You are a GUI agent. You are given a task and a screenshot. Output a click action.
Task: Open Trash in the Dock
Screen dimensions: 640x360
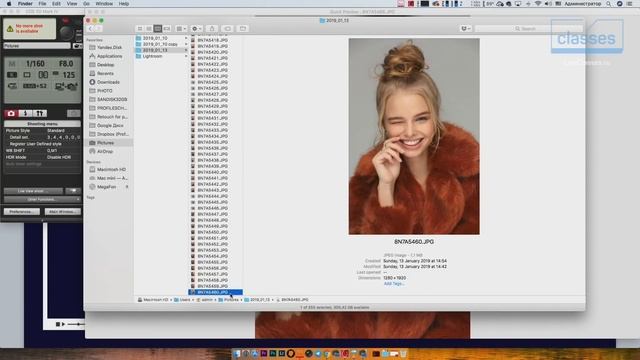[x=403, y=353]
